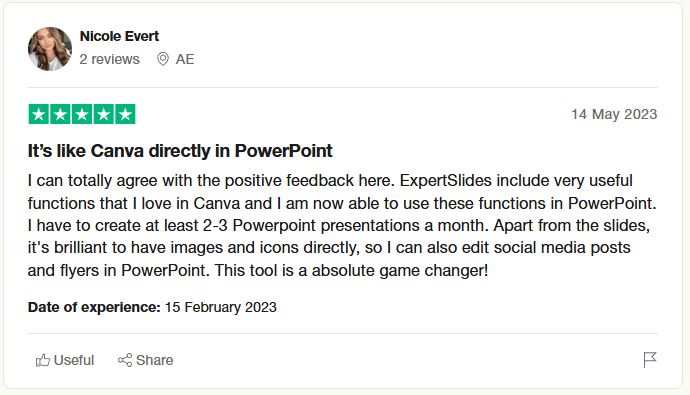
Task: Click the '2 reviews' count text
Action: click(x=110, y=59)
